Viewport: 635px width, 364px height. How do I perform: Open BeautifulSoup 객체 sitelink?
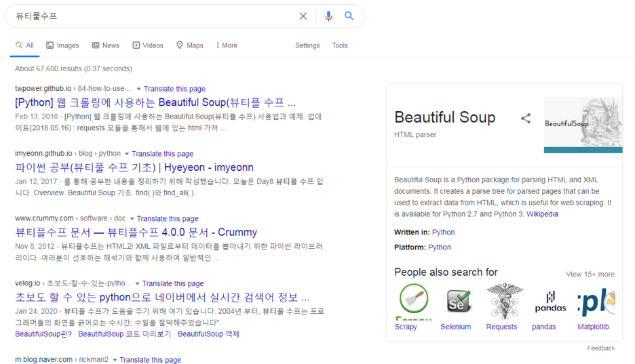(x=208, y=334)
